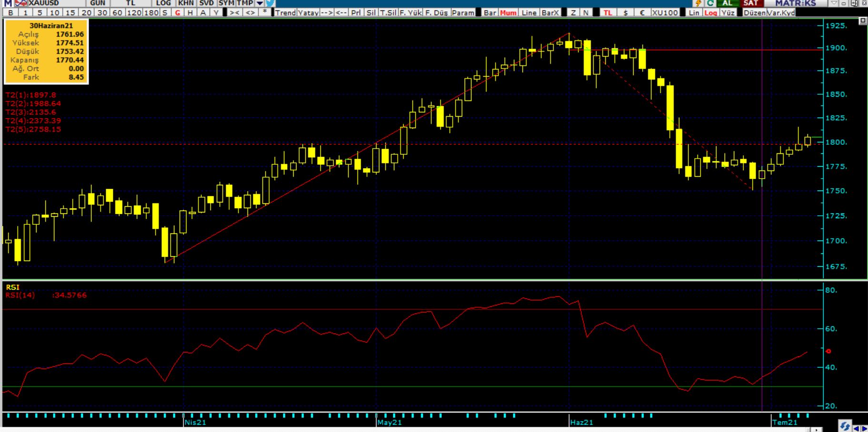
Task: Select the 60 minute period
Action: click(117, 13)
